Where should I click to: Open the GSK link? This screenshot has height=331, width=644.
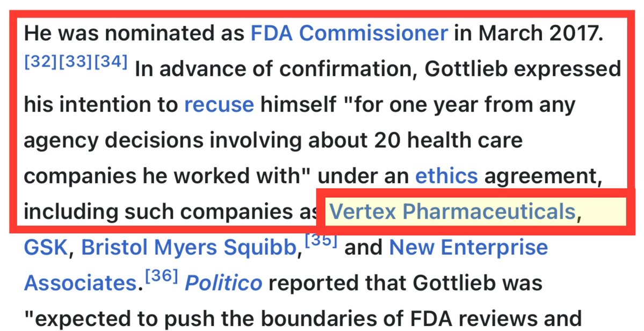[45, 247]
